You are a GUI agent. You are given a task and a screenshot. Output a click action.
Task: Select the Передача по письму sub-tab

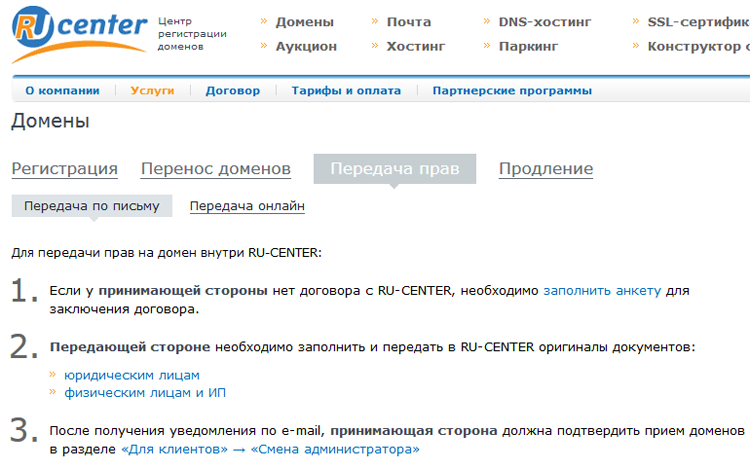pos(92,206)
